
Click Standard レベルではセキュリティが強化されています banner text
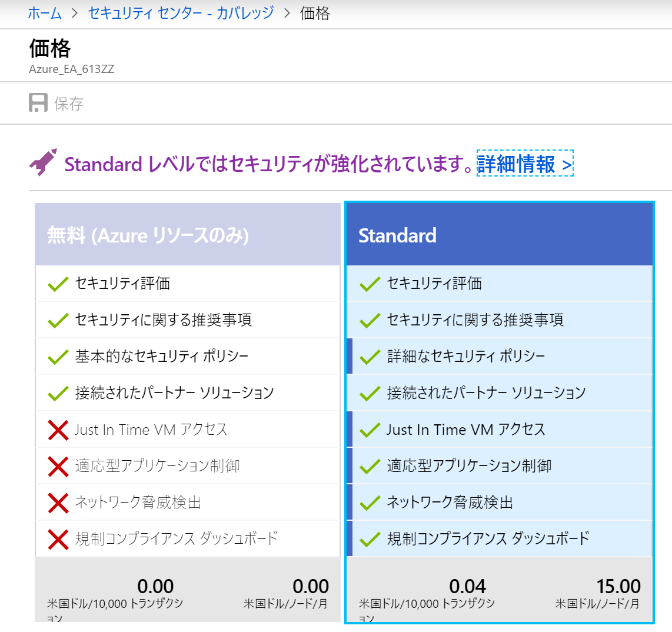coord(269,164)
